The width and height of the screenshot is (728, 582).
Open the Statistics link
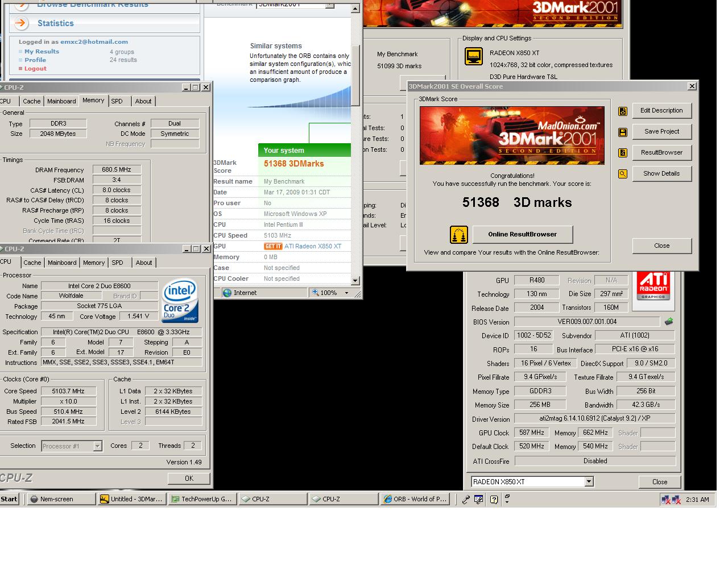56,23
